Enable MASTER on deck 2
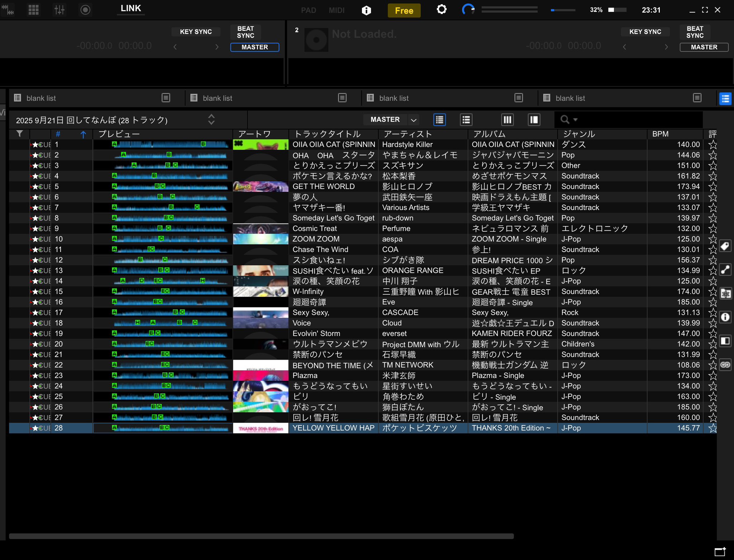The width and height of the screenshot is (734, 560). (704, 47)
